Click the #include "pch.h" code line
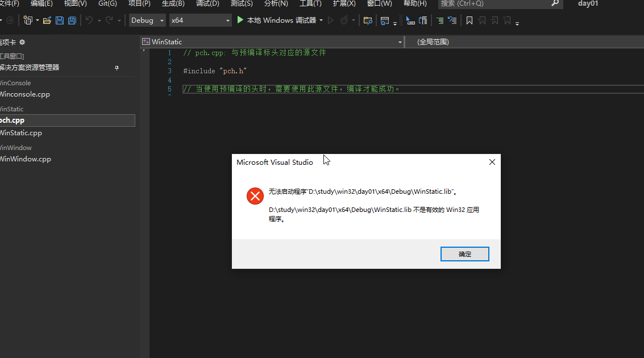The height and width of the screenshot is (358, 644). (x=215, y=71)
